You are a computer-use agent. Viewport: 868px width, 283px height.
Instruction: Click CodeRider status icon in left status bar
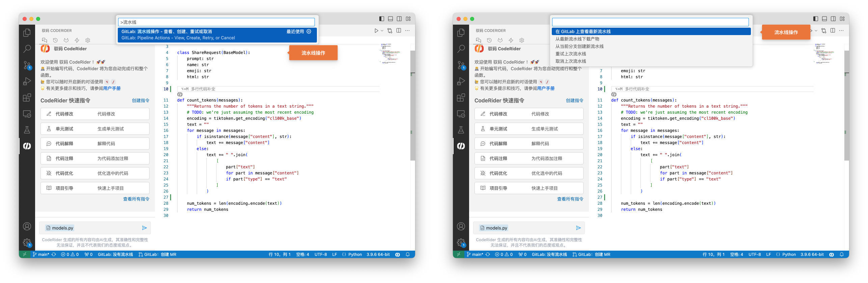398,255
